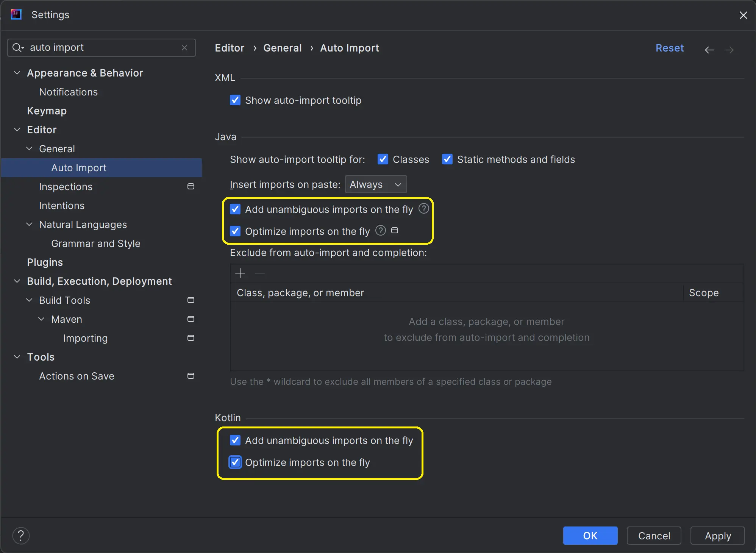This screenshot has width=756, height=553.
Task: Open the help question mark button
Action: (21, 536)
